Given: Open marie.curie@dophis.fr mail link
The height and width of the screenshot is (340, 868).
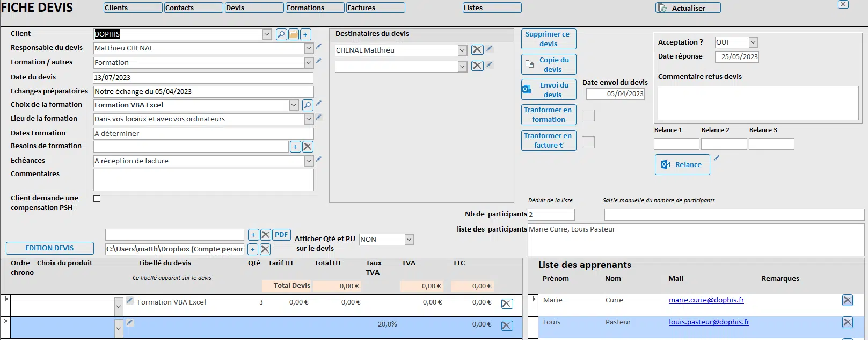Looking at the screenshot, I should 706,300.
